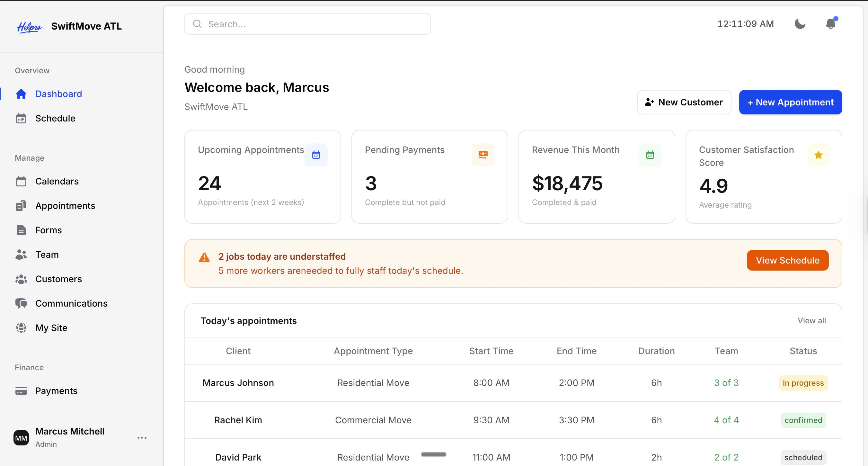868x466 pixels.
Task: Click the Revenue This Month green icon
Action: [x=650, y=155]
